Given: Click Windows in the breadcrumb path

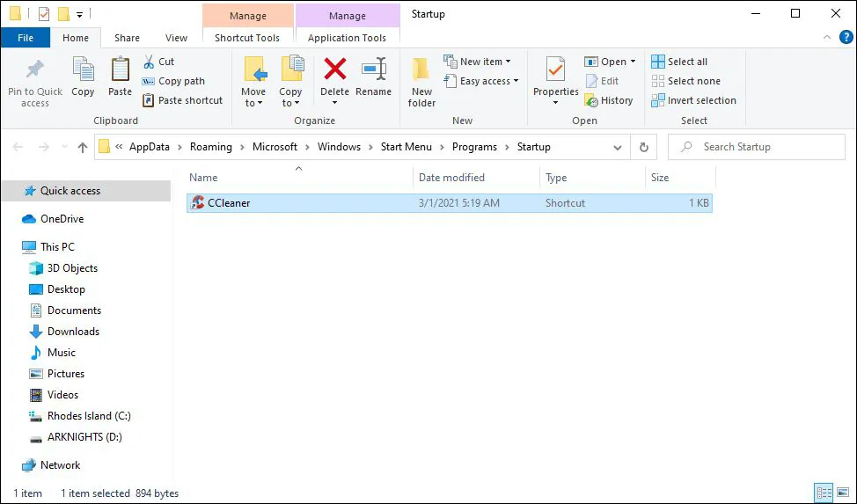Looking at the screenshot, I should click(339, 147).
